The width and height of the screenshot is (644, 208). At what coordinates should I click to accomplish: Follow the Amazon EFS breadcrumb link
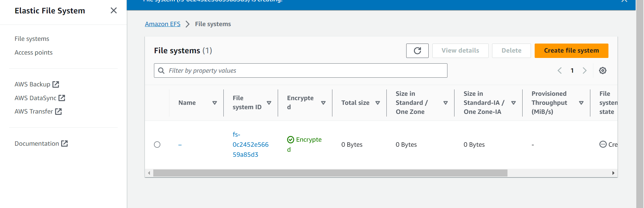(163, 24)
